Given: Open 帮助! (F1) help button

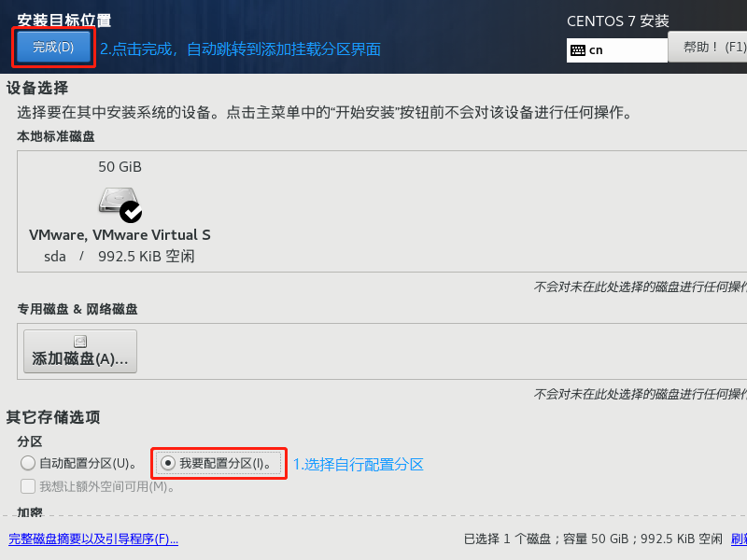Looking at the screenshot, I should click(708, 48).
